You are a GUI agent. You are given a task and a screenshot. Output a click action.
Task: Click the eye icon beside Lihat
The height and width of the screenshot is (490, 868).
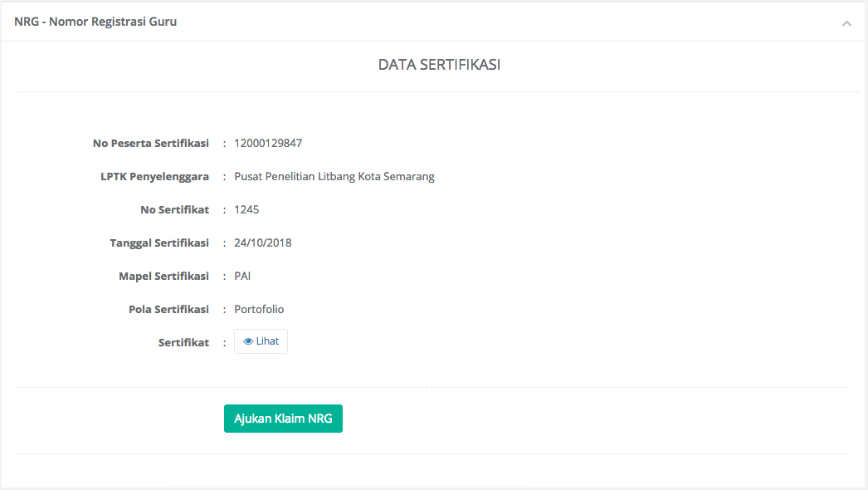click(248, 341)
